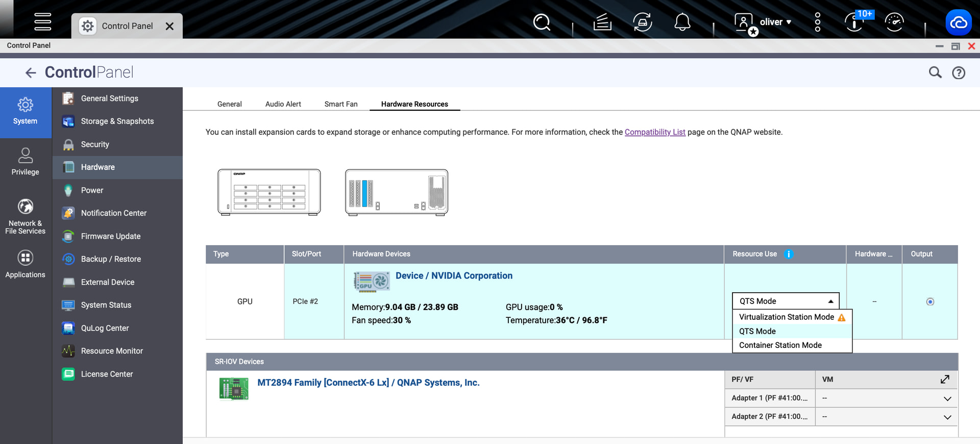980x444 pixels.
Task: Open background tasks icon
Action: pos(602,22)
